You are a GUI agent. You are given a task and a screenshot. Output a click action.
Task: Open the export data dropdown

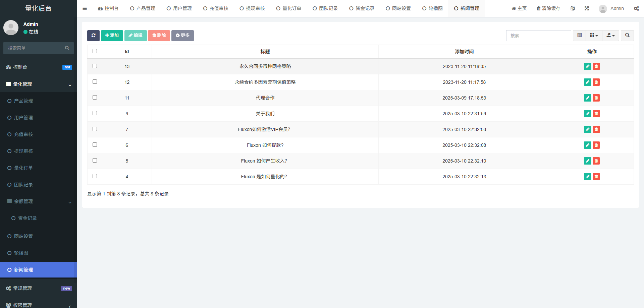610,36
